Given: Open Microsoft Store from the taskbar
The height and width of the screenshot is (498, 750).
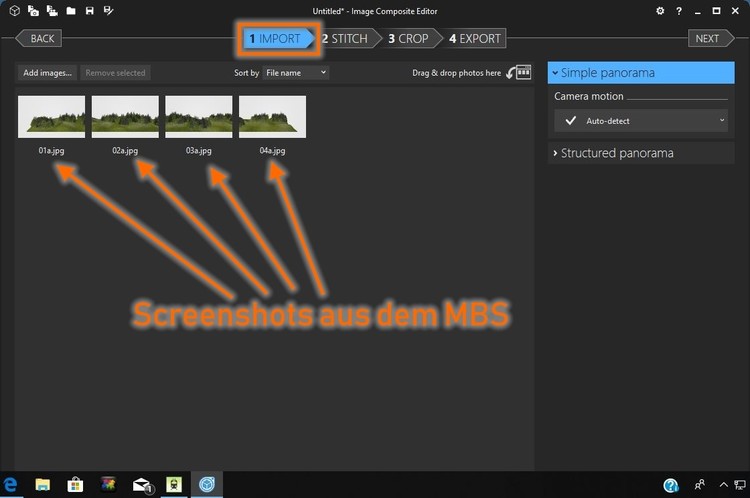Looking at the screenshot, I should click(x=75, y=485).
